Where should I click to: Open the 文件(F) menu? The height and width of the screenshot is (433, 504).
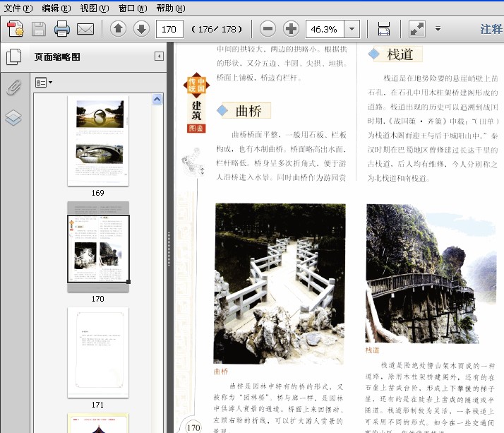click(x=18, y=8)
